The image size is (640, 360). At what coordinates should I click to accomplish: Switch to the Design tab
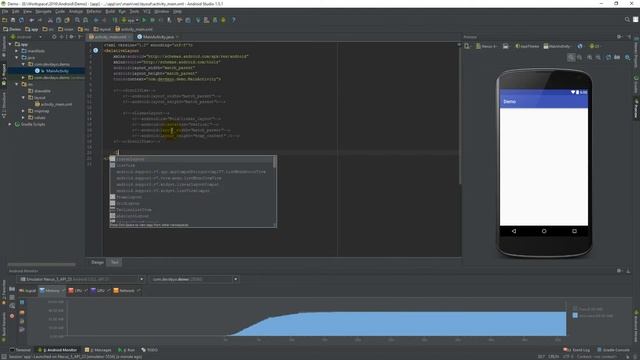point(97,262)
